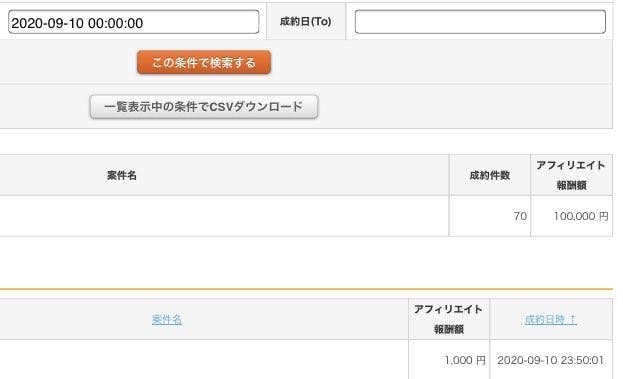Click the gray area beside the search button
The image size is (623, 379).
pyautogui.click(x=441, y=62)
